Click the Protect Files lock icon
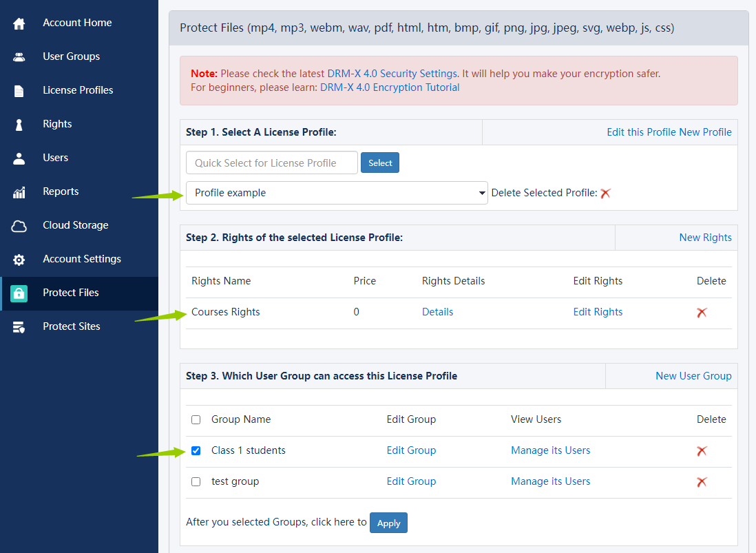 coord(19,293)
